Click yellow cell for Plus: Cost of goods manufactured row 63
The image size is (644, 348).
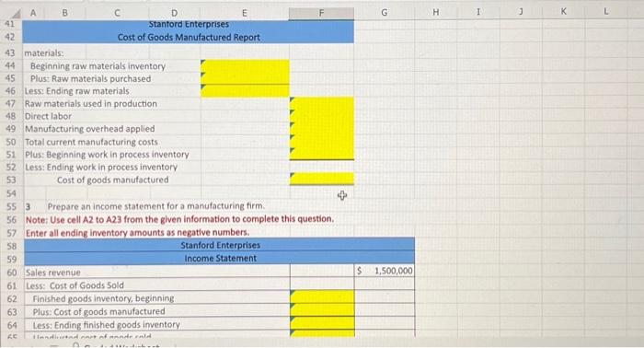[x=322, y=309]
